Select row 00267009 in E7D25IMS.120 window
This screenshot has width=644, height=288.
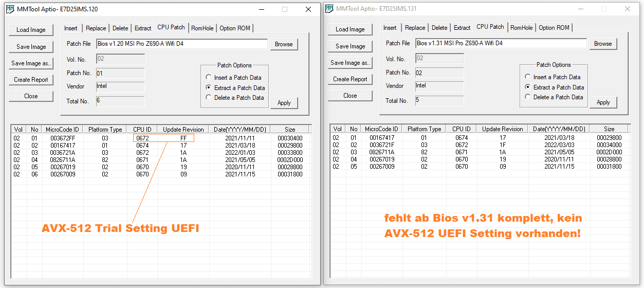[160, 174]
